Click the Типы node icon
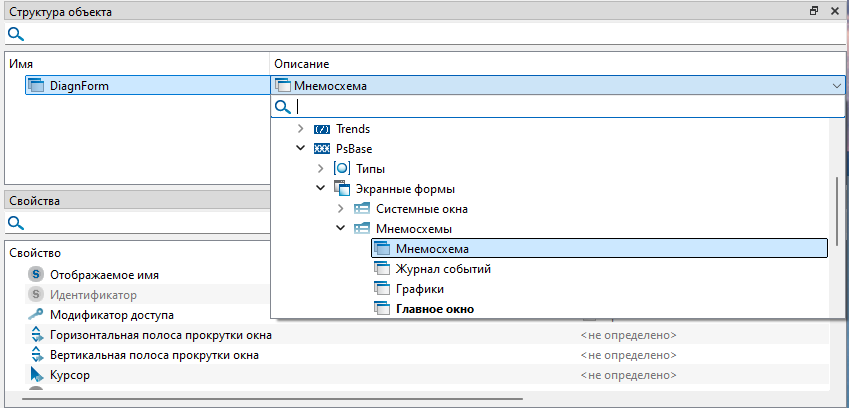 pyautogui.click(x=342, y=169)
